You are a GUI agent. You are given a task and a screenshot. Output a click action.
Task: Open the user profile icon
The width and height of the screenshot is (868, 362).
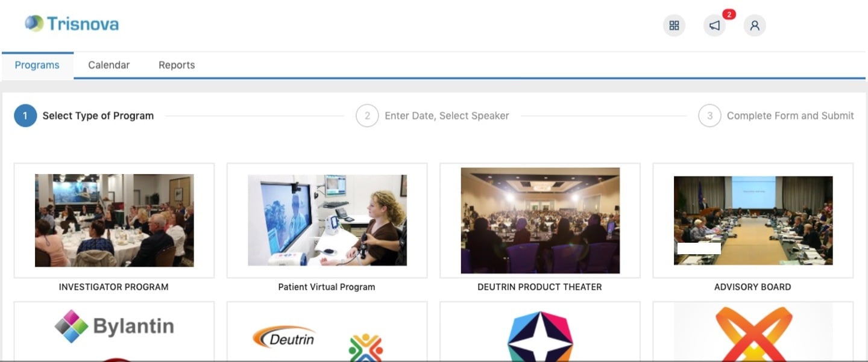tap(755, 25)
